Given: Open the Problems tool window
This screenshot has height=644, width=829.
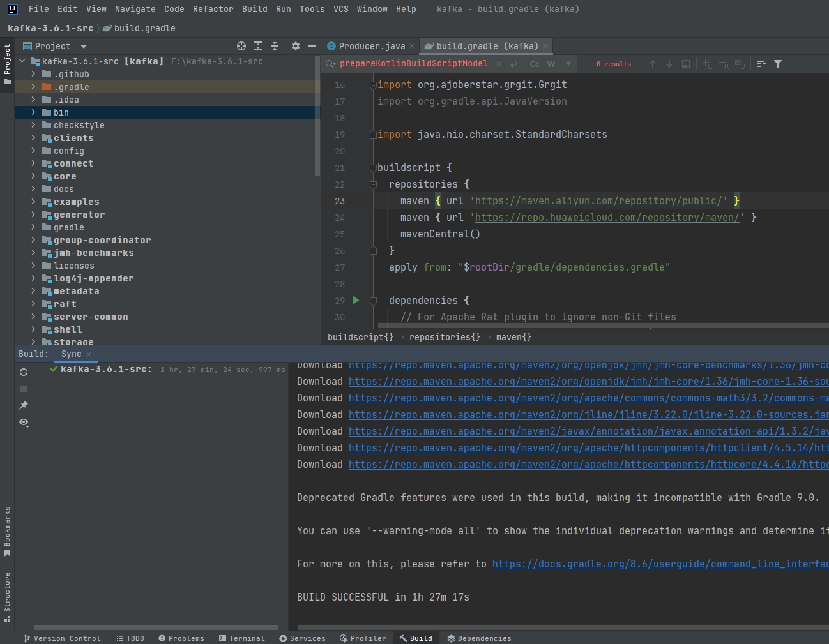Looking at the screenshot, I should pos(181,638).
